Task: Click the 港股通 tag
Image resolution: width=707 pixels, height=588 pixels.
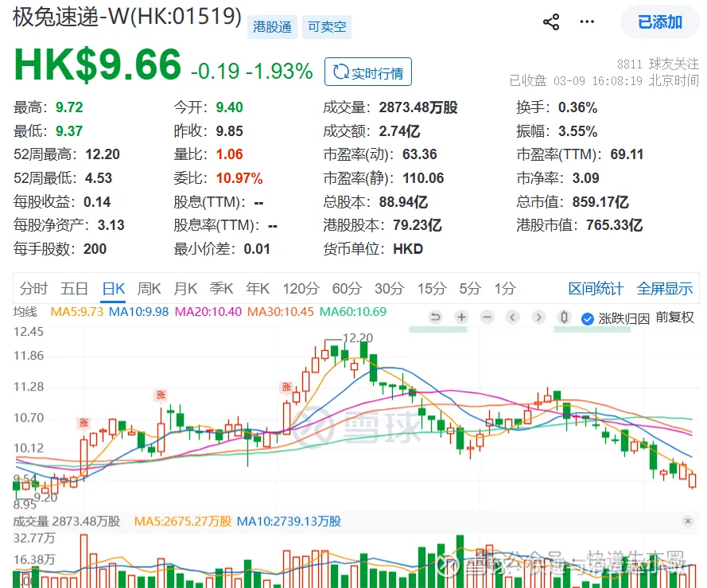Action: [x=272, y=27]
